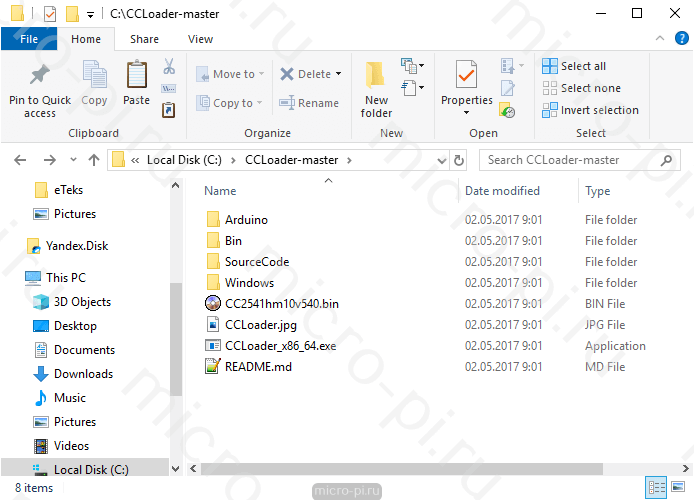Screen dimensions: 694x500
Task: Switch to large icons view in status bar
Action: coord(678,488)
